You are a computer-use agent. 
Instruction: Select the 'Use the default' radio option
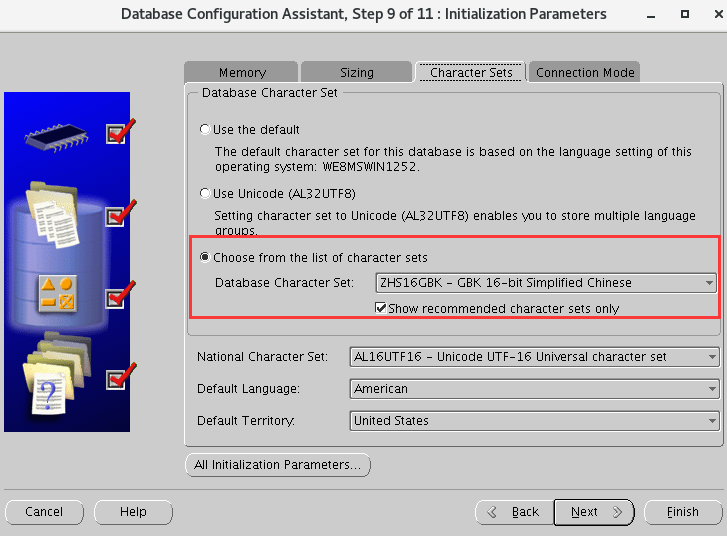coord(206,129)
